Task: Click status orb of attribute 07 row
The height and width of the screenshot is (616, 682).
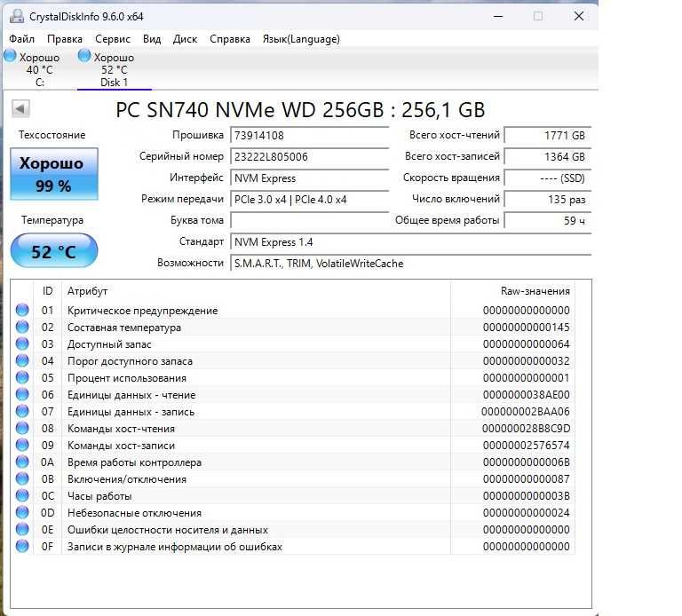Action: point(22,411)
